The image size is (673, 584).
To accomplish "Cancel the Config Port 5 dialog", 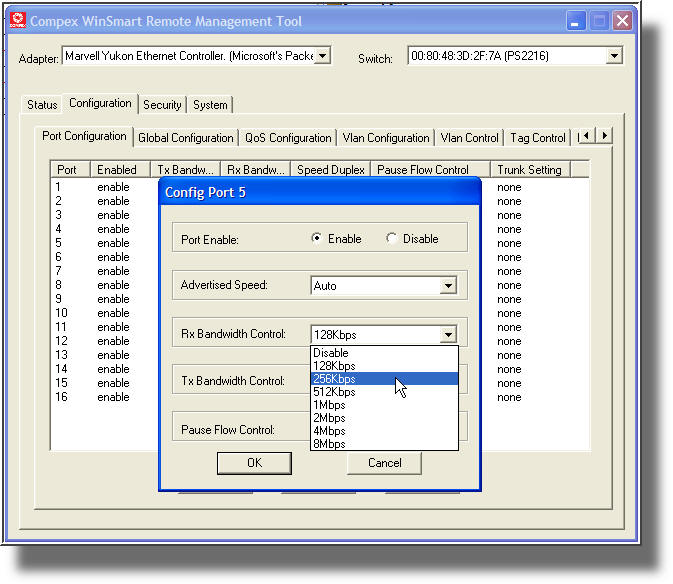I will point(385,463).
